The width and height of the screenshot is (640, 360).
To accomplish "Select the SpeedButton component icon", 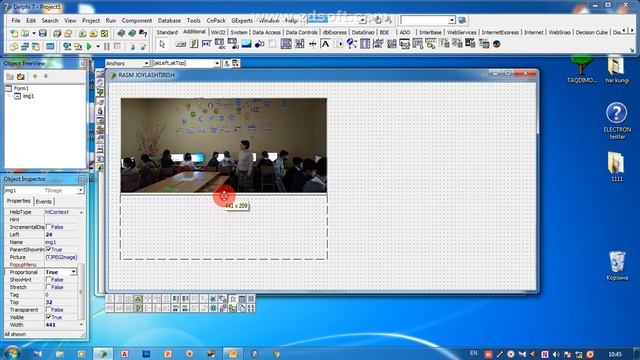I will (194, 44).
